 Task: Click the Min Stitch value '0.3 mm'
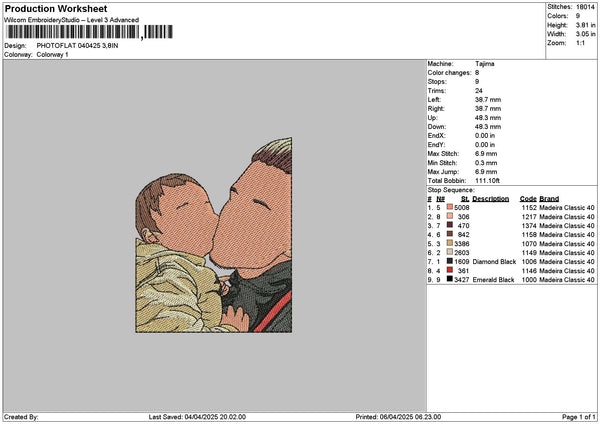coord(486,163)
